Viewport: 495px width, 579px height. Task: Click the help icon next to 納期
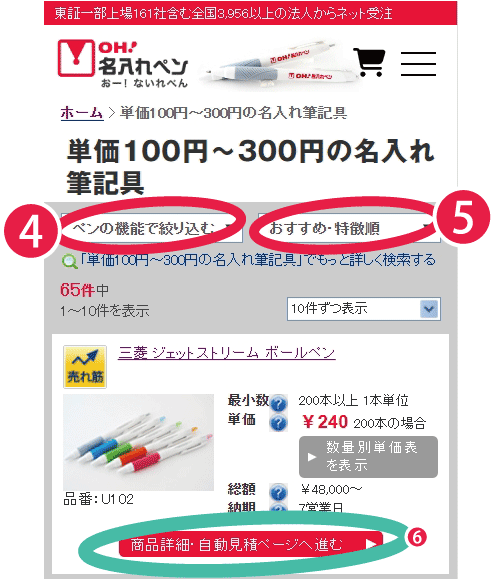point(279,508)
